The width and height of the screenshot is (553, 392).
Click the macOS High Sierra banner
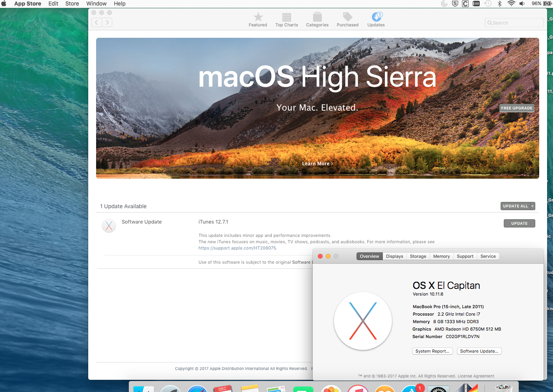click(317, 108)
